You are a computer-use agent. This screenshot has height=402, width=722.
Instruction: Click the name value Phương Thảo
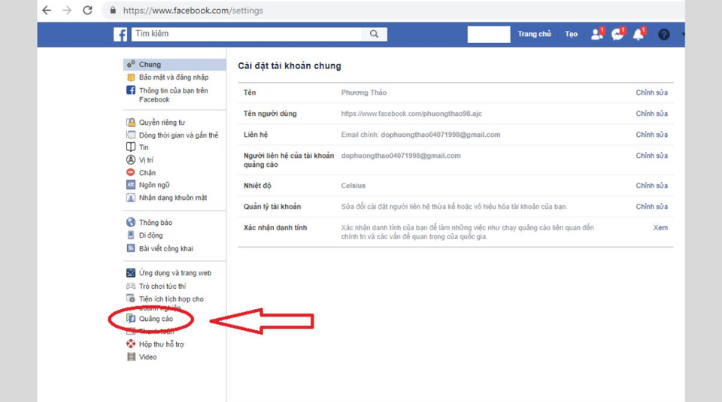tap(364, 93)
